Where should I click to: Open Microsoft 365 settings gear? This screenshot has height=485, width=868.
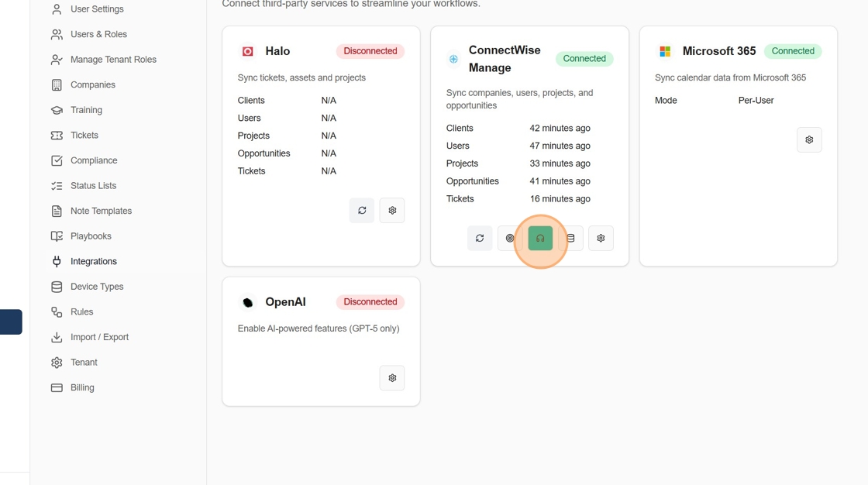pyautogui.click(x=809, y=139)
